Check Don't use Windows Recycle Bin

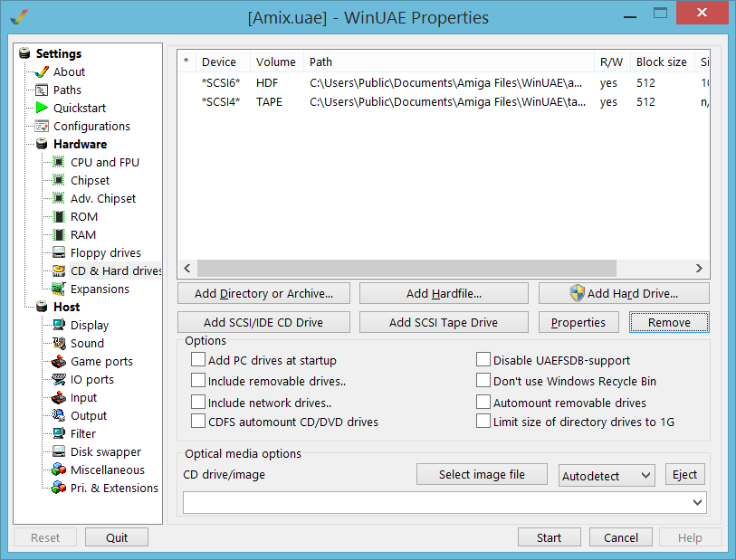[x=483, y=380]
